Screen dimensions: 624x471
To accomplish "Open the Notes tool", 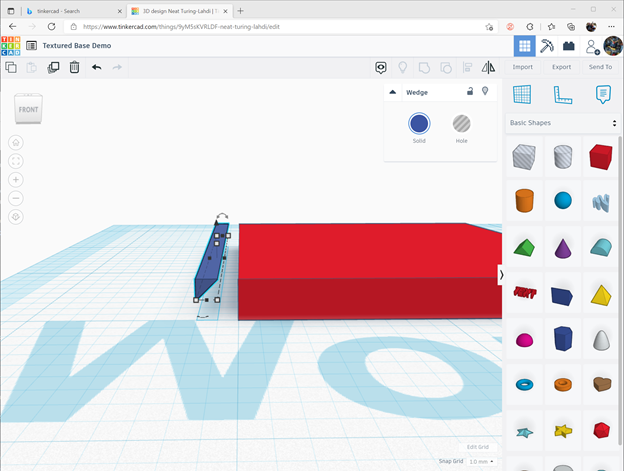I will pyautogui.click(x=603, y=95).
